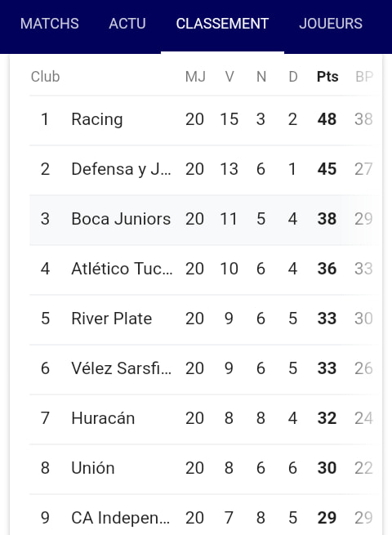The height and width of the screenshot is (535, 392).
Task: Open the ACTU tab
Action: (x=127, y=24)
